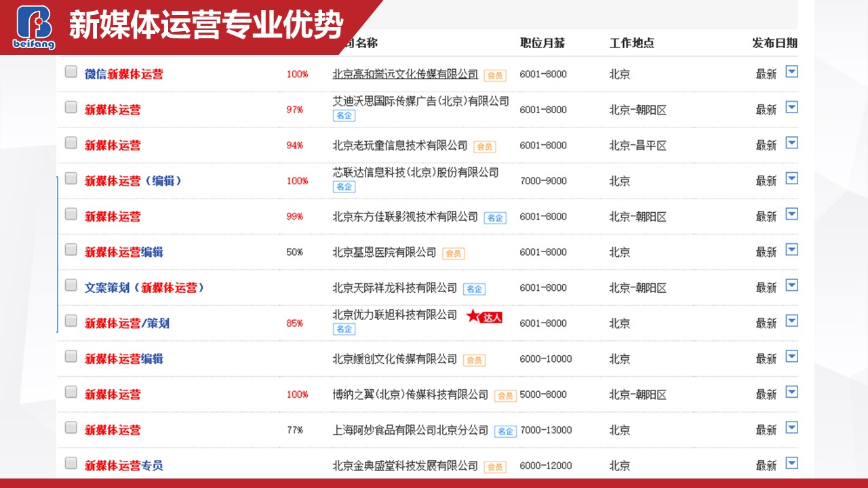The image size is (868, 488).
Task: Click 名企 badge under 北京优力联旭科技
Action: coord(344,329)
